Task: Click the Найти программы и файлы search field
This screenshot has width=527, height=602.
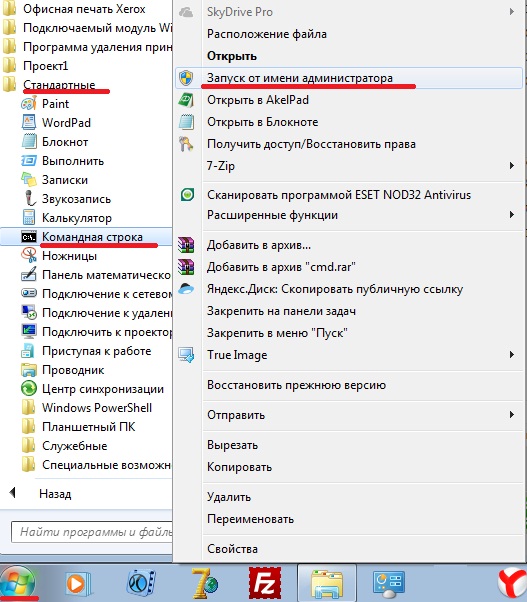Action: [x=92, y=532]
